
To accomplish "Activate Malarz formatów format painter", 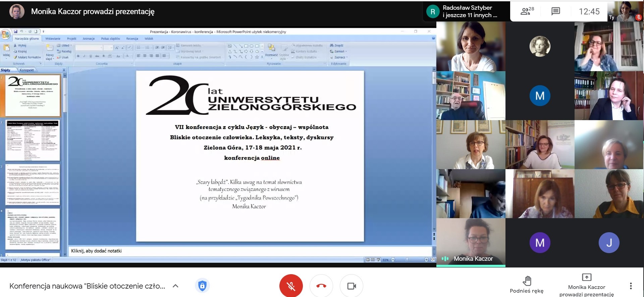I will [27, 57].
